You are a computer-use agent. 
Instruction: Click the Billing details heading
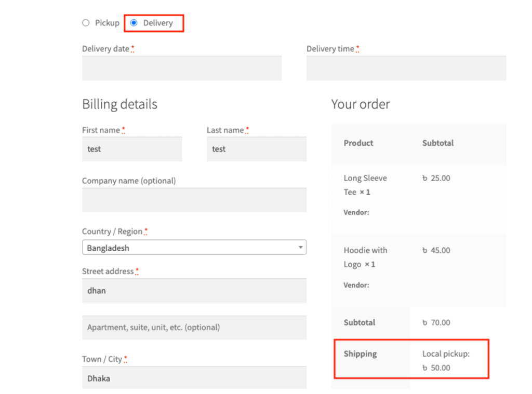pos(120,104)
